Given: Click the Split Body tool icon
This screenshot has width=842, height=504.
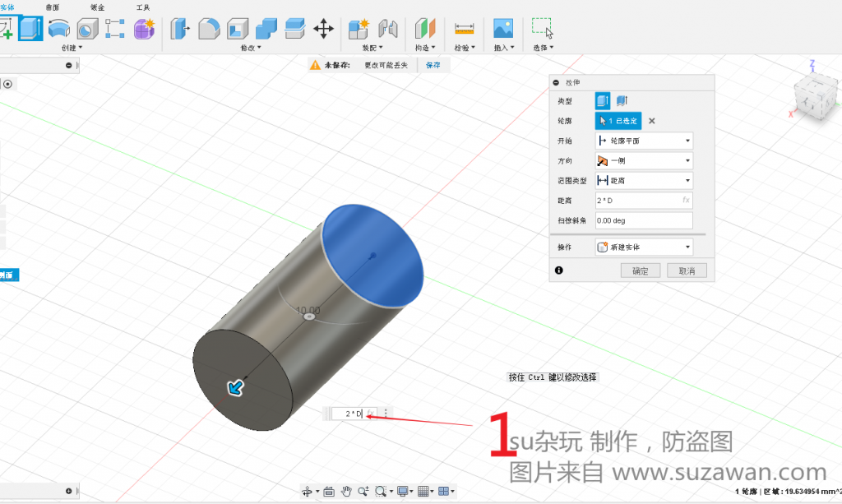Looking at the screenshot, I should pyautogui.click(x=294, y=29).
